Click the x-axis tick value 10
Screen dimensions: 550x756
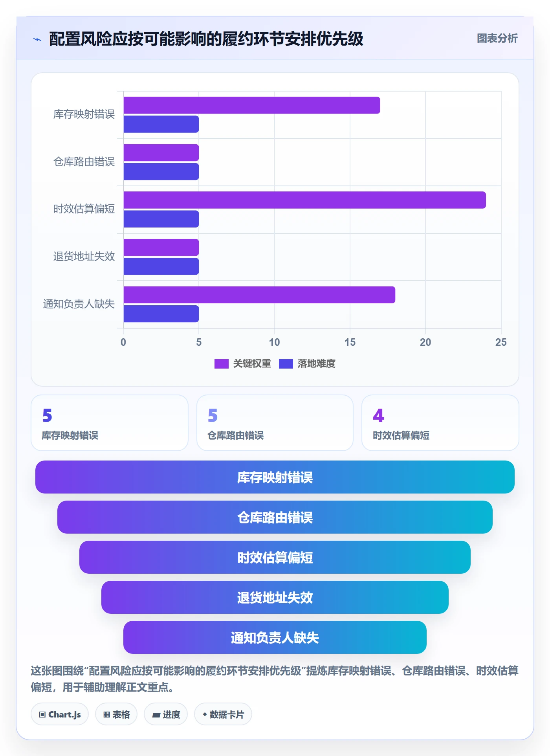(x=274, y=342)
